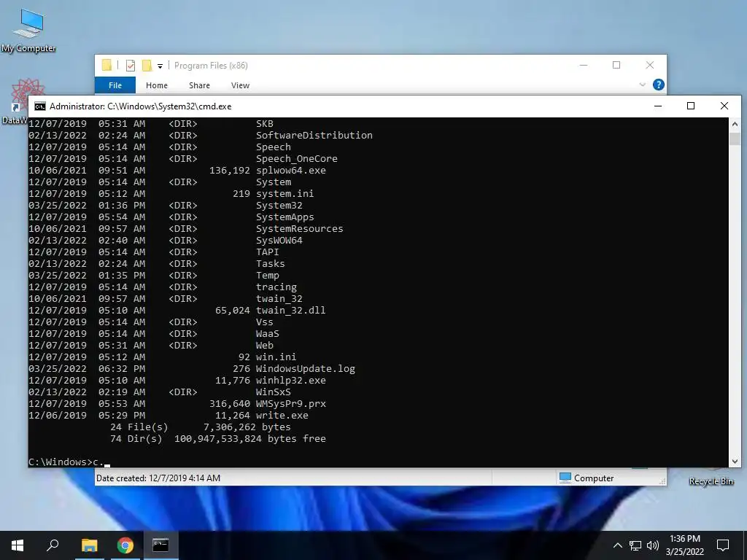Switch to Command Prompt taskbar button

pos(160,545)
